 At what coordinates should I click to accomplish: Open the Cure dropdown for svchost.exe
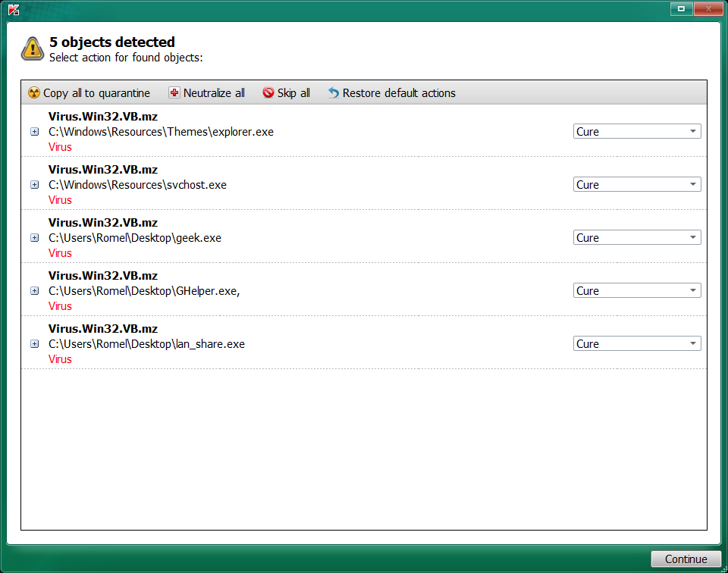pos(636,184)
